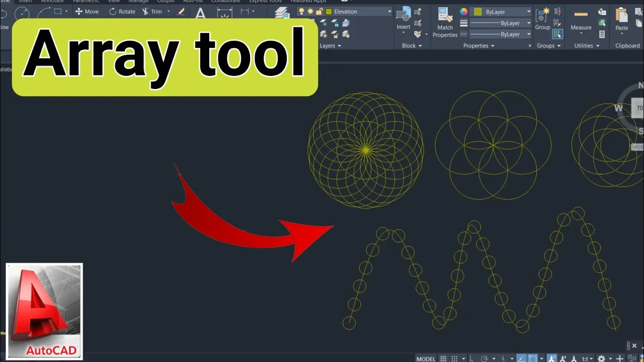
Task: Open the dropdown arrow beside Rectangle tool
Action: (66, 11)
